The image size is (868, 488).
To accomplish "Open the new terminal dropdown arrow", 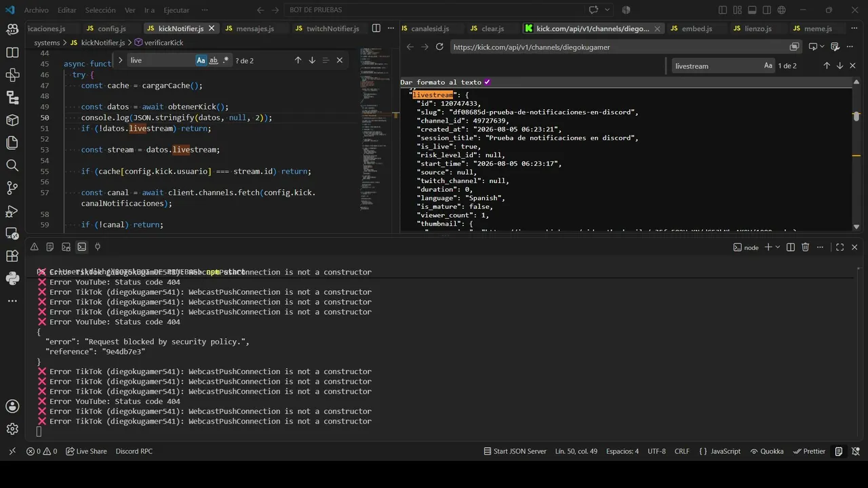I will coord(777,247).
